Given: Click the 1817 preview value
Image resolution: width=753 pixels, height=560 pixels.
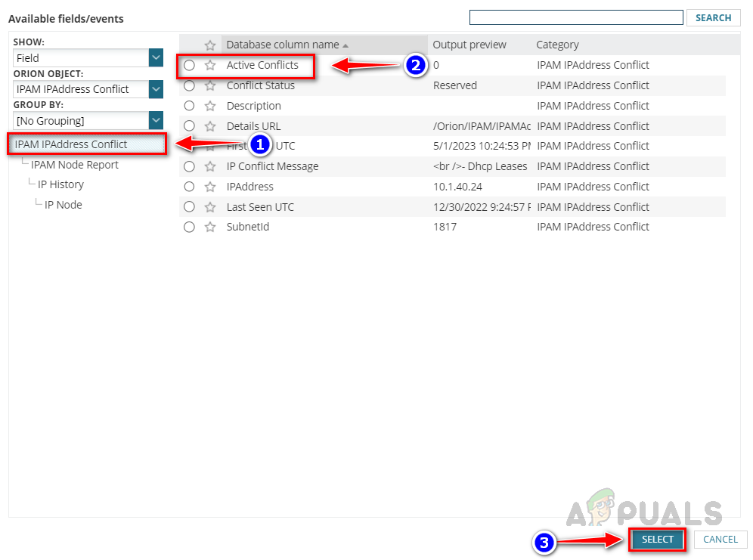Looking at the screenshot, I should [445, 227].
